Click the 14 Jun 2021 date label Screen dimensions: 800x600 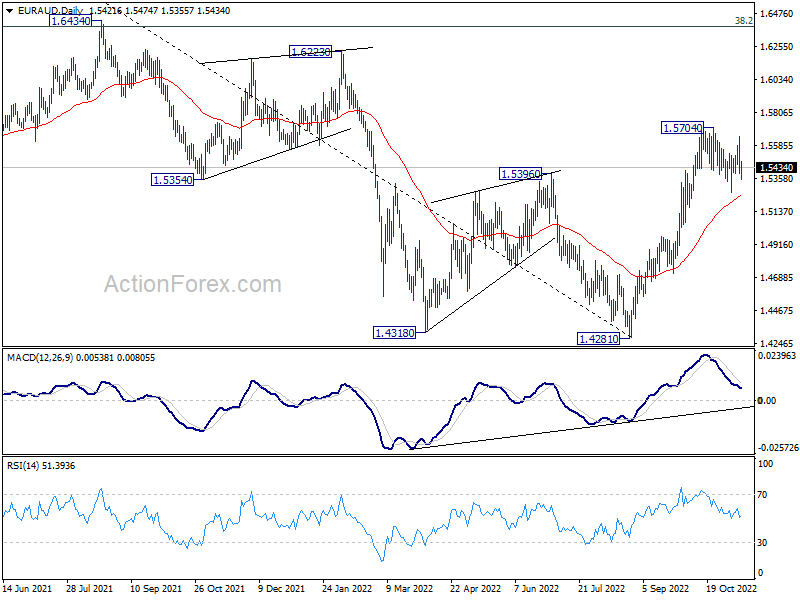[x=28, y=588]
